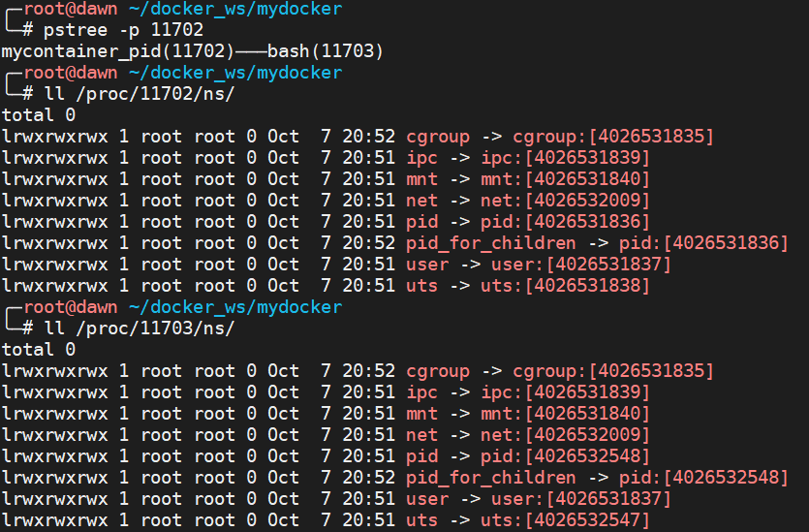Click the first 'total 0' line
The image size is (809, 532).
[x=39, y=115]
